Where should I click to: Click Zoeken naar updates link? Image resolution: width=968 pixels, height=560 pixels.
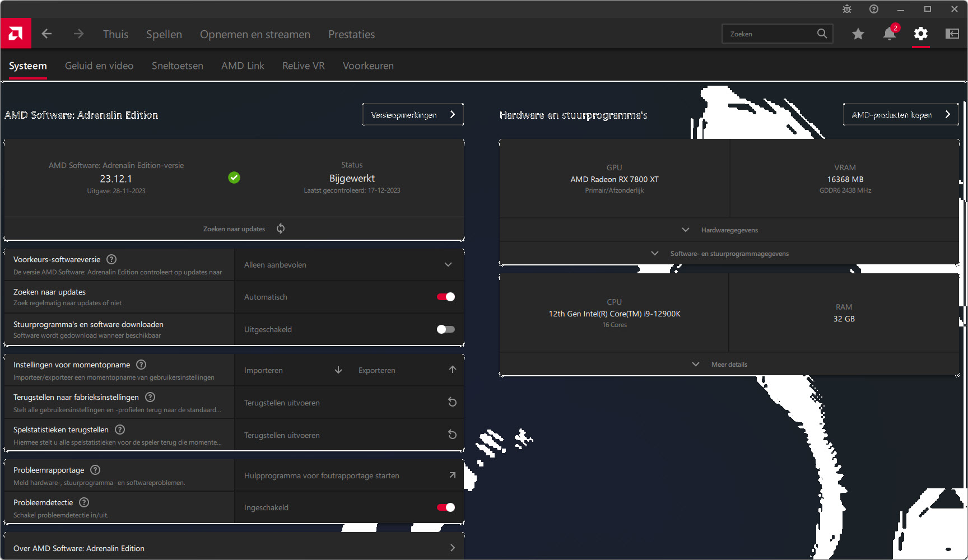pos(234,228)
